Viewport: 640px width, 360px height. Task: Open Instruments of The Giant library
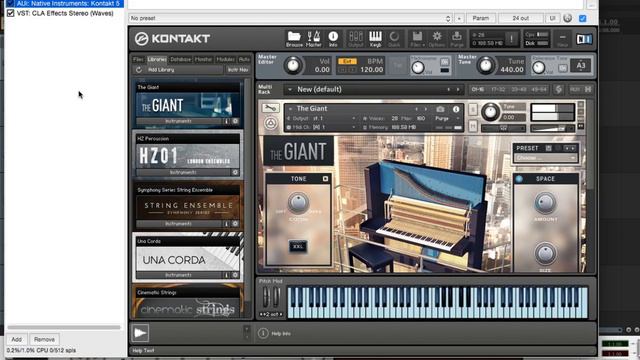178,121
